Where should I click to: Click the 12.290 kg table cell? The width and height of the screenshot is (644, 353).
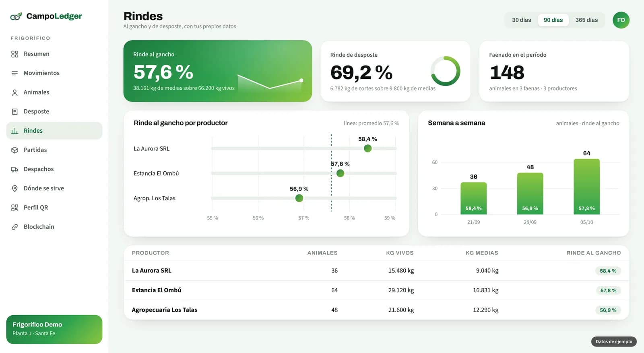click(x=485, y=310)
